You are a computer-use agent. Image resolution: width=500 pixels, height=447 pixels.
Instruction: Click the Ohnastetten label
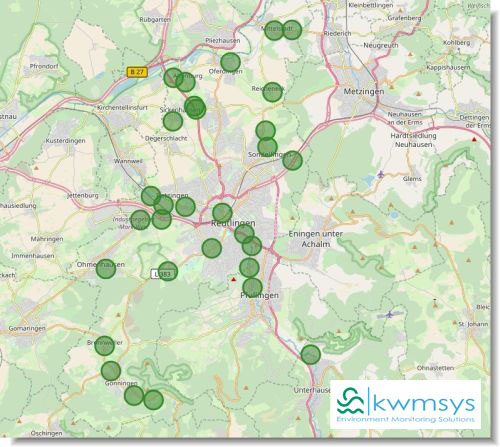click(x=435, y=368)
